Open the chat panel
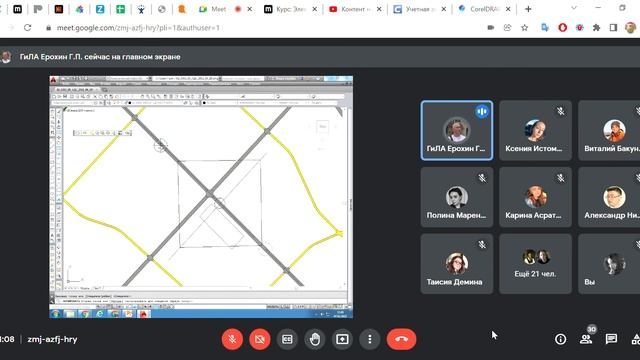The width and height of the screenshot is (640, 360). coord(611,339)
